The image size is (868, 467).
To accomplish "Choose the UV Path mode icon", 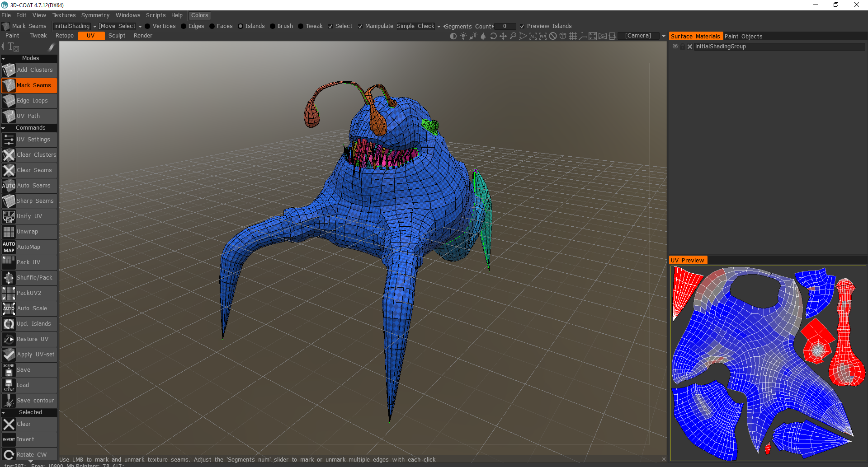I will tap(9, 116).
